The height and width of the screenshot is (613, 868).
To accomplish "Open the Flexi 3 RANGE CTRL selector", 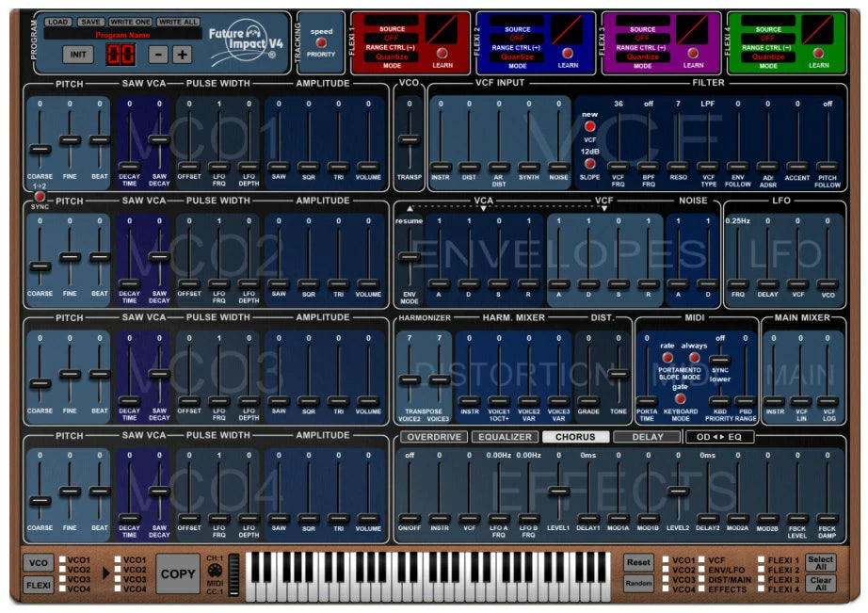I will pos(642,48).
